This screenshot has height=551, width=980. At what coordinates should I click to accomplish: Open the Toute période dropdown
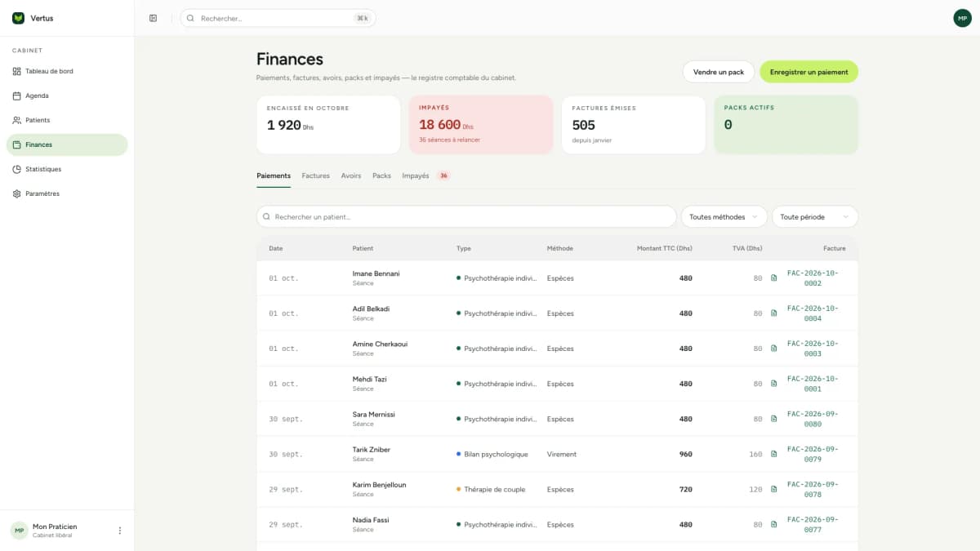(815, 217)
